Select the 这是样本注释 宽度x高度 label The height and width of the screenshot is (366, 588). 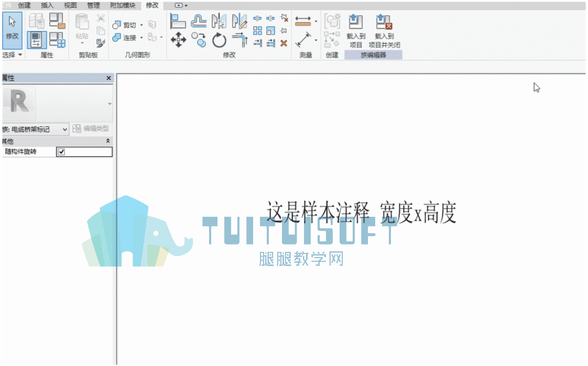[x=361, y=212]
